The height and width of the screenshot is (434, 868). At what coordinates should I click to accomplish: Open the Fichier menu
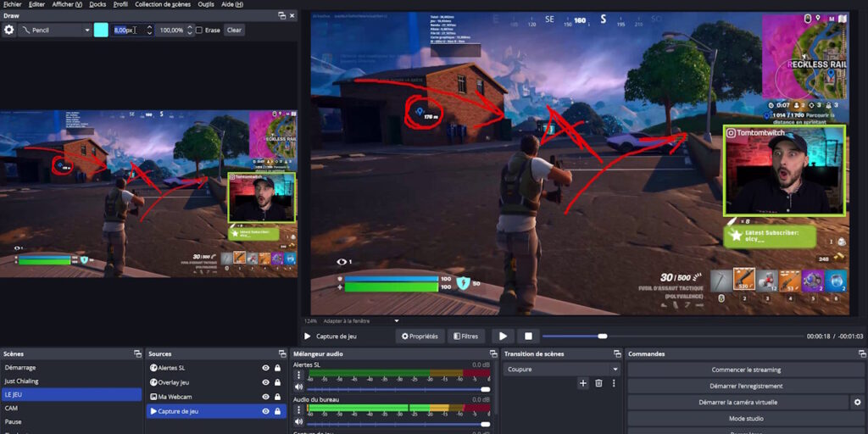click(12, 4)
